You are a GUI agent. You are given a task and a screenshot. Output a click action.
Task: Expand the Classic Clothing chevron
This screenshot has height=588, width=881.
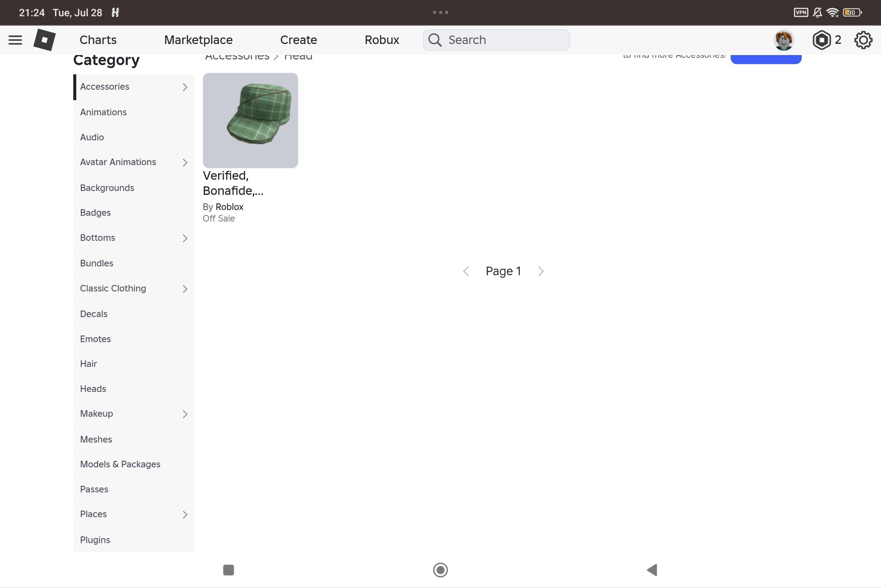185,289
